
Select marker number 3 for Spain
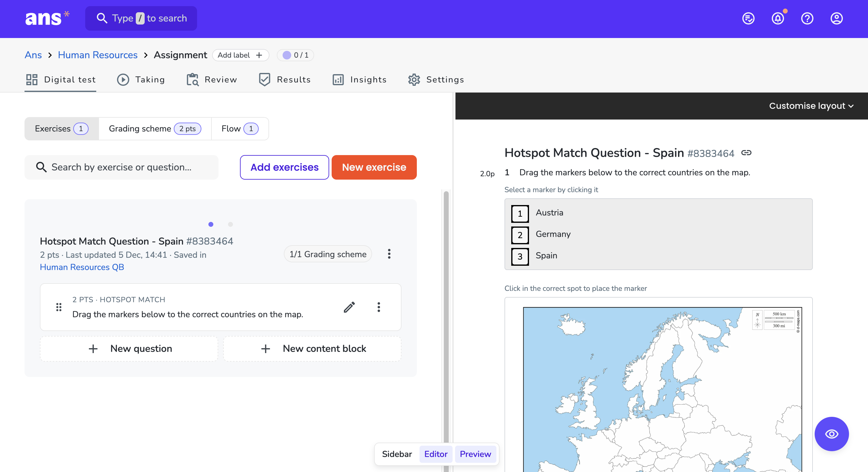point(520,257)
